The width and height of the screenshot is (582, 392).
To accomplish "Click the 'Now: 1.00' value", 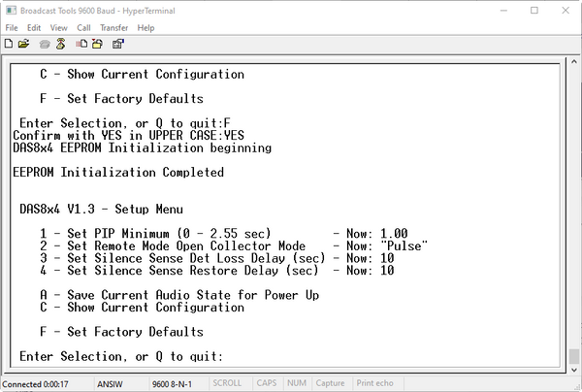I will click(x=376, y=234).
